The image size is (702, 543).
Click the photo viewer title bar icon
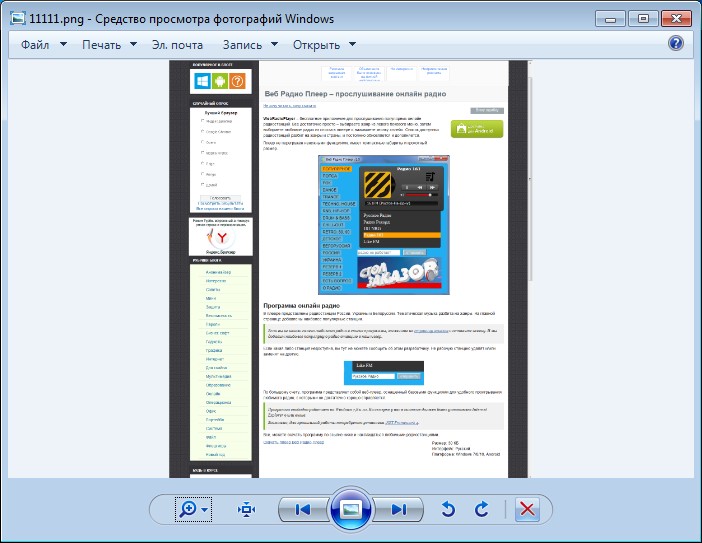18,18
